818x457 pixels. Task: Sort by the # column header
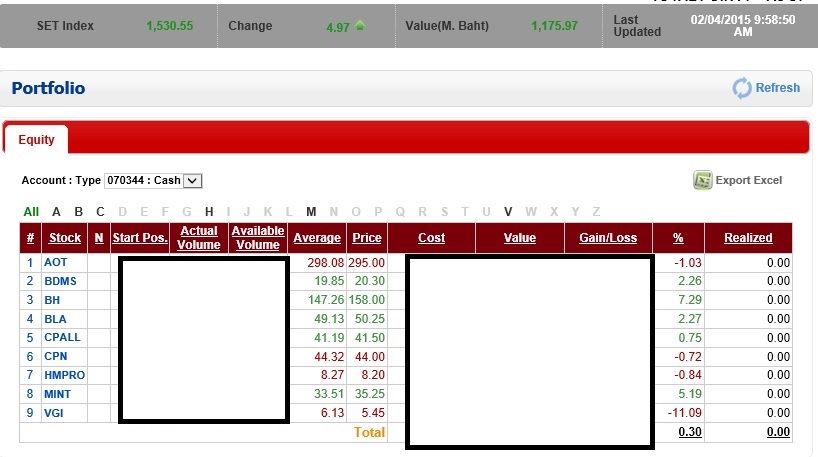pos(30,238)
